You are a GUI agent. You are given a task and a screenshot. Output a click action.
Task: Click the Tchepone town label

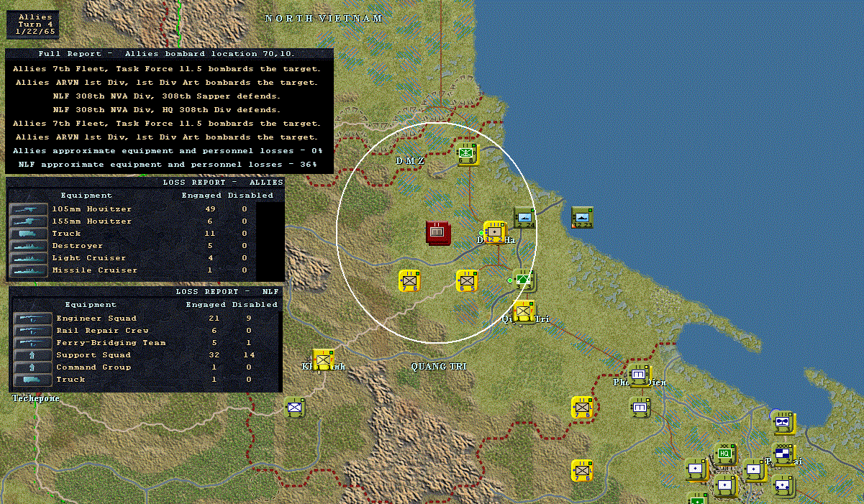point(35,398)
